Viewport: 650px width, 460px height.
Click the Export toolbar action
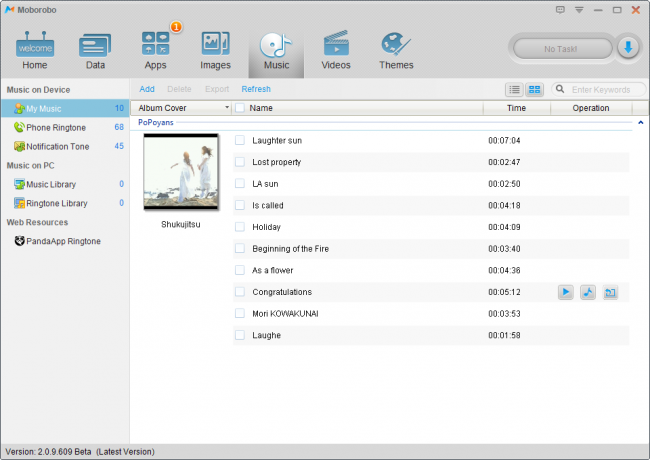tap(217, 89)
